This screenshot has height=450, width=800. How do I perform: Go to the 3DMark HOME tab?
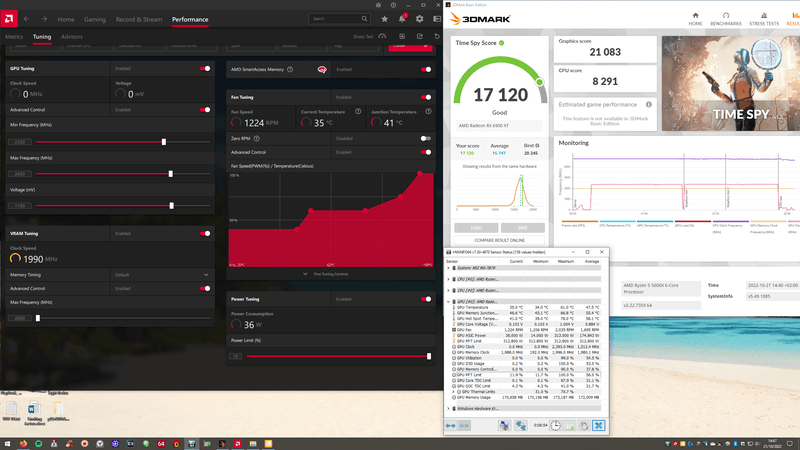(x=695, y=19)
